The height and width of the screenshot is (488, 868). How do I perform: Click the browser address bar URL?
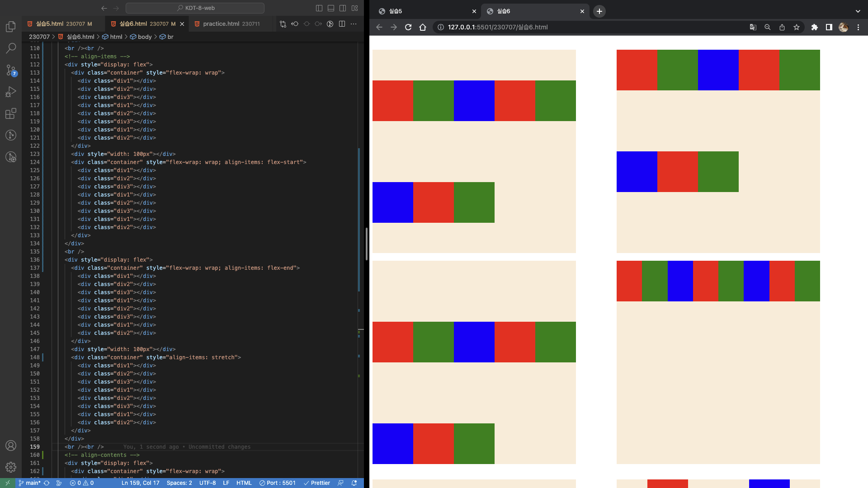click(498, 27)
